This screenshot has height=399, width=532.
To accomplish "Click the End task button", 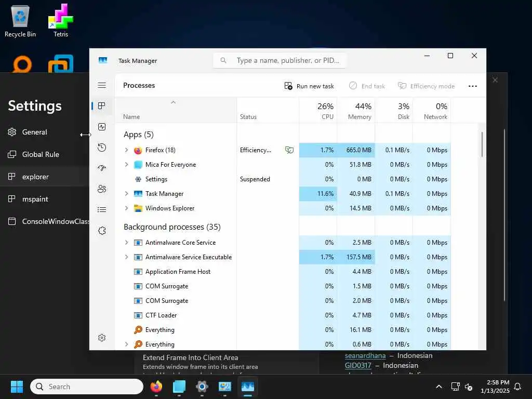I will [367, 86].
